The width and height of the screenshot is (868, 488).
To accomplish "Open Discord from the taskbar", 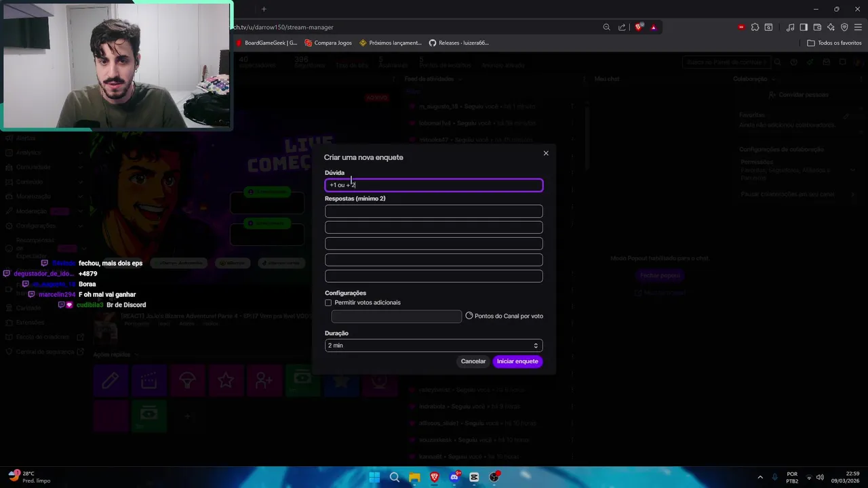I will [x=454, y=477].
